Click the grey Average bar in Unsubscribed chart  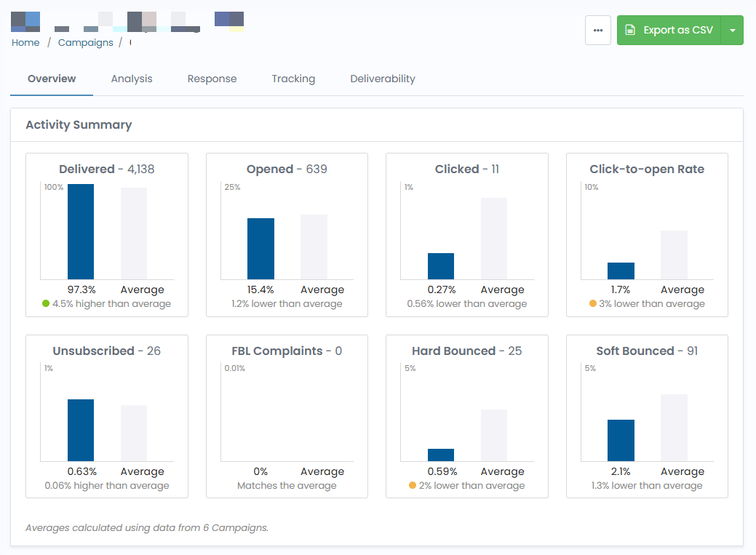point(134,433)
